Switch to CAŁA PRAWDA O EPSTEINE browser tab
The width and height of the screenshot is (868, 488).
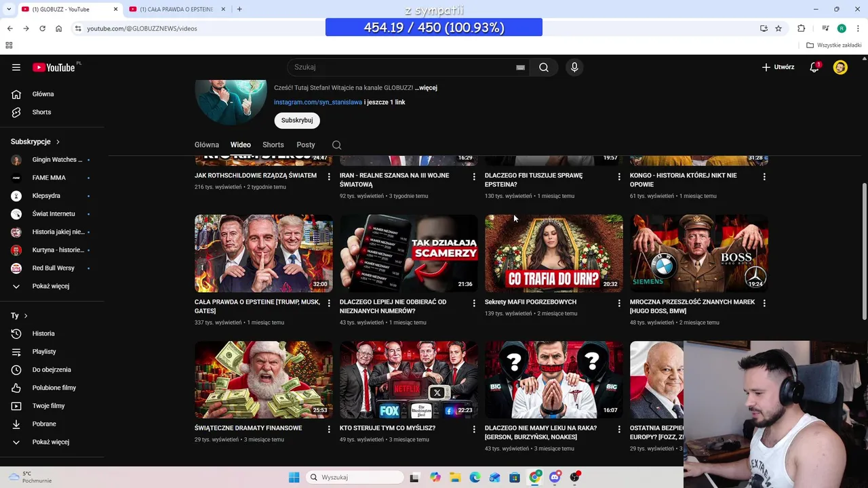tap(176, 9)
